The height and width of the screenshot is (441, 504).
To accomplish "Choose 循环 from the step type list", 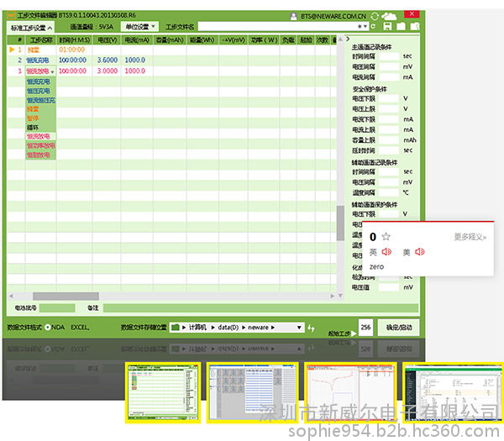I will pyautogui.click(x=33, y=127).
